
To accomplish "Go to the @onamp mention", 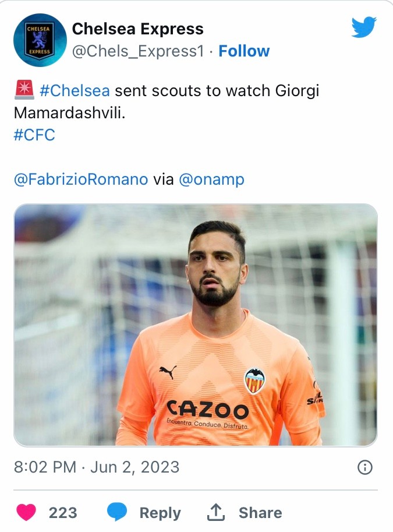I will [x=211, y=179].
